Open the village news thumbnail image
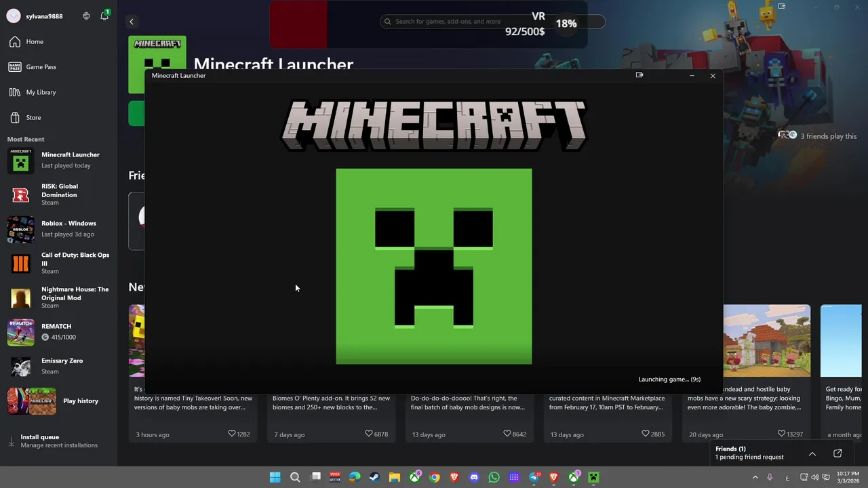Screen dimensions: 868x488 click(767, 340)
